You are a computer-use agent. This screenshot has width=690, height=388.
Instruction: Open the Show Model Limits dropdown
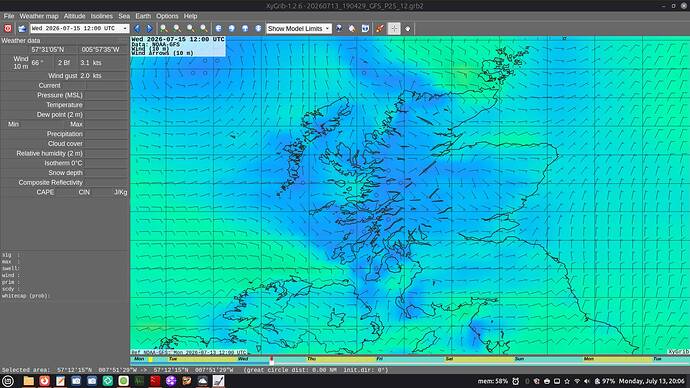(299, 28)
